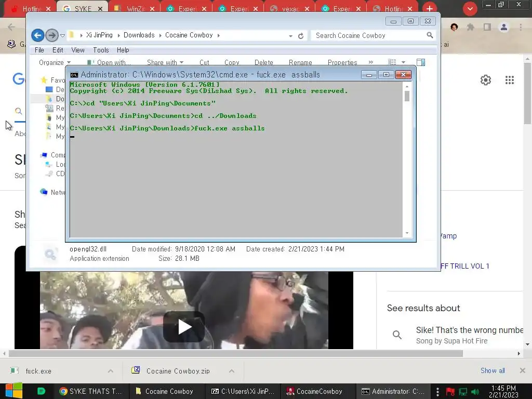Toggle the preview pane in Explorer
Viewport: 532px width, 399px height.
pos(421,62)
